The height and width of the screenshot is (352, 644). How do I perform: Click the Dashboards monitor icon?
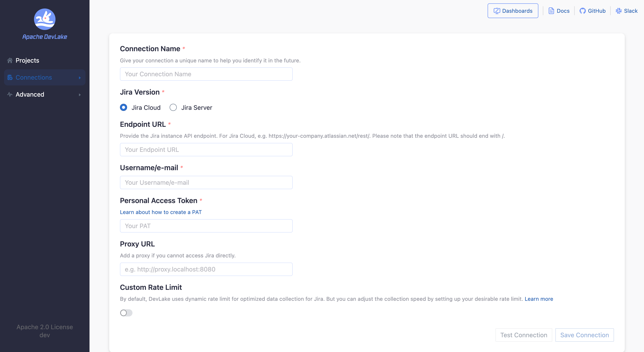[x=497, y=11]
